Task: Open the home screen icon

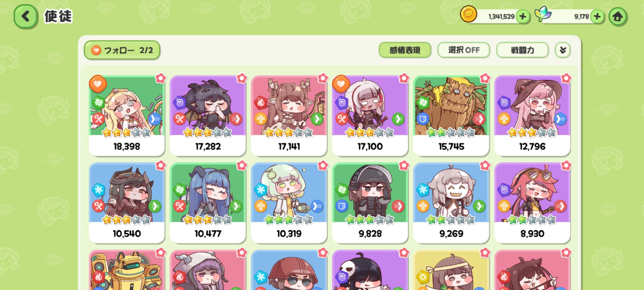Action: click(618, 16)
